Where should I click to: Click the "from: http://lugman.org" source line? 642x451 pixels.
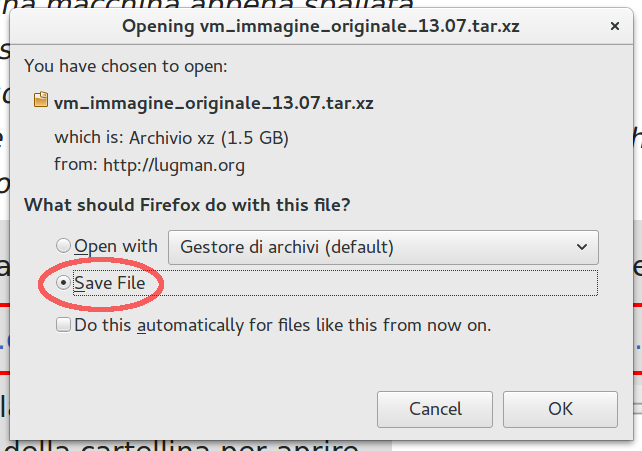click(150, 164)
